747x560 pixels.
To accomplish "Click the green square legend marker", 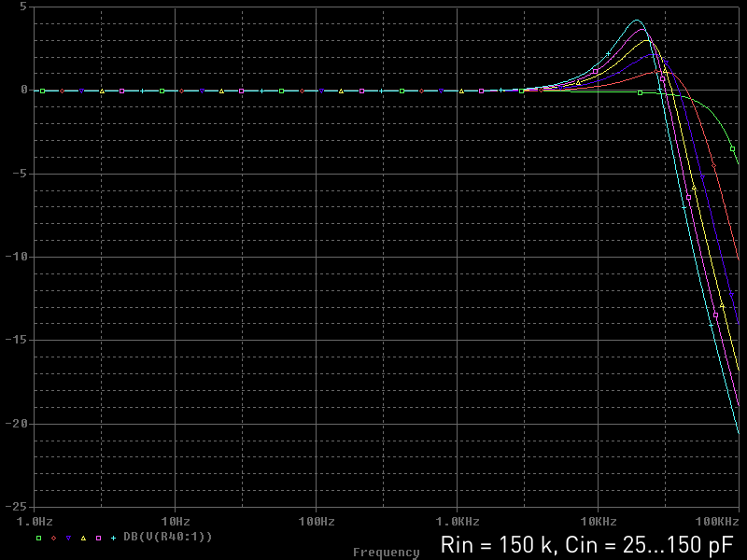I will coord(39,539).
